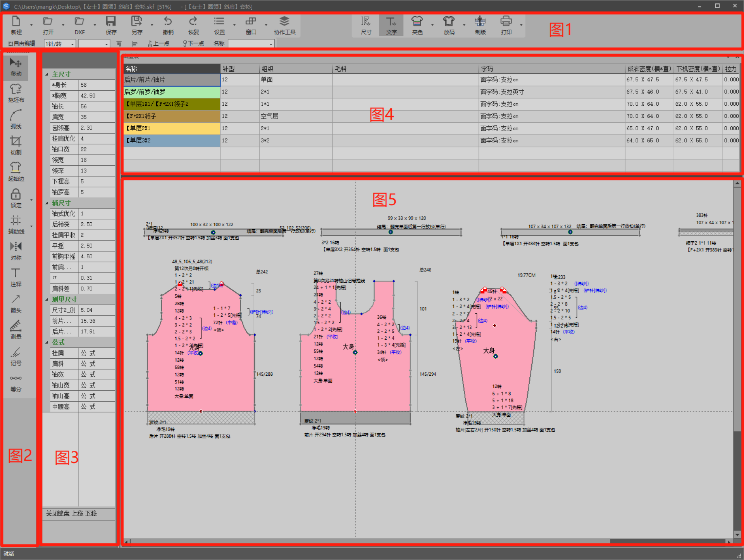Choose the 弧线 arc tool
This screenshot has width=744, height=560.
tap(16, 119)
